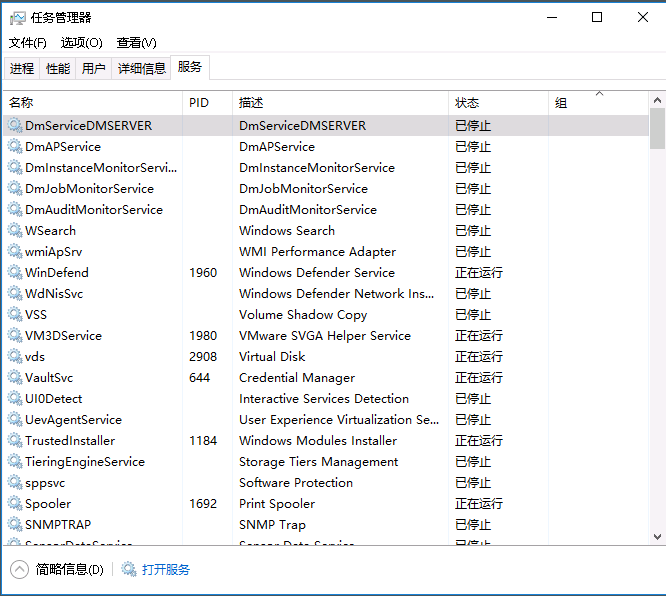Select the WinDefend service icon
Viewport: 666px width, 596px height.
[x=15, y=272]
